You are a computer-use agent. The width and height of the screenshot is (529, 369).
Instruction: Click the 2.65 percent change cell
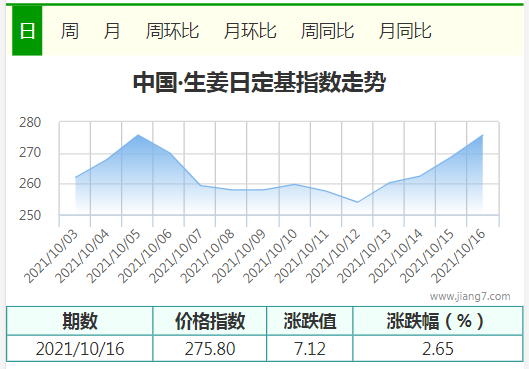point(438,349)
